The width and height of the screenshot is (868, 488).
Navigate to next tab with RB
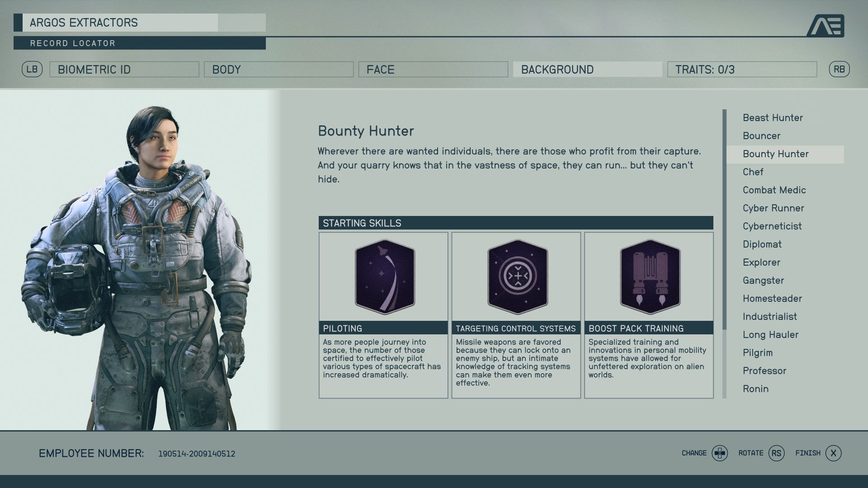(x=839, y=69)
